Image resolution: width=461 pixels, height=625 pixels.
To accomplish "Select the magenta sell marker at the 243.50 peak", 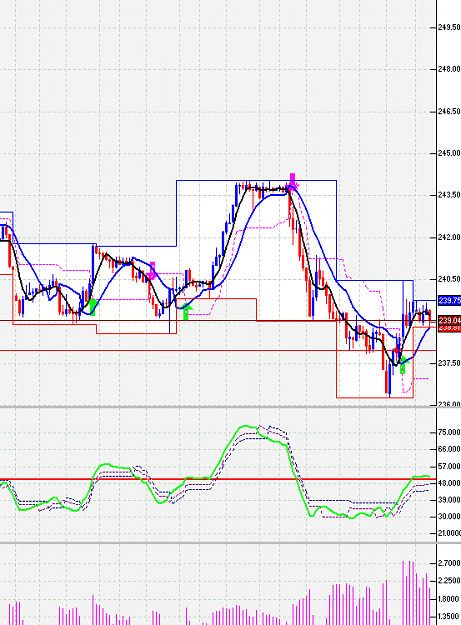I will 292,182.
